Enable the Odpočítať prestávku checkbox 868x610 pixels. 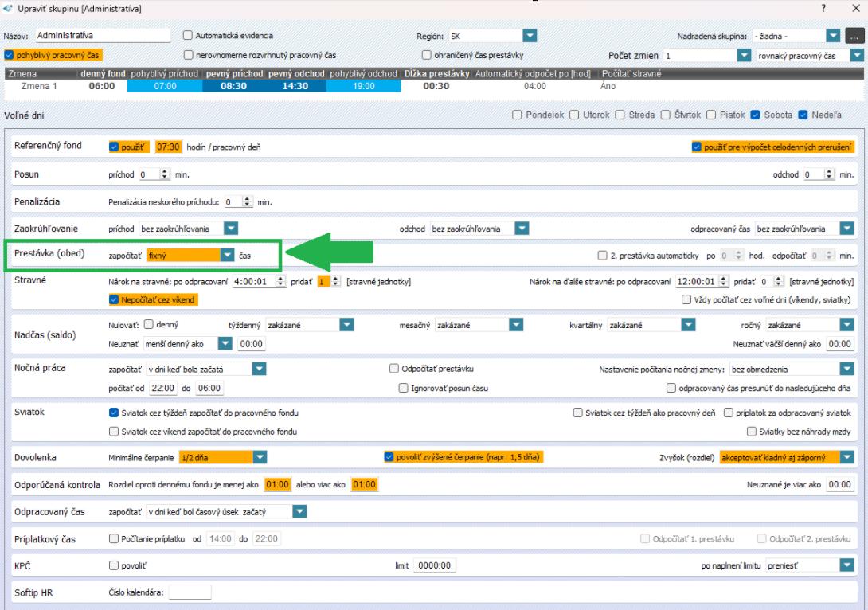pos(394,369)
